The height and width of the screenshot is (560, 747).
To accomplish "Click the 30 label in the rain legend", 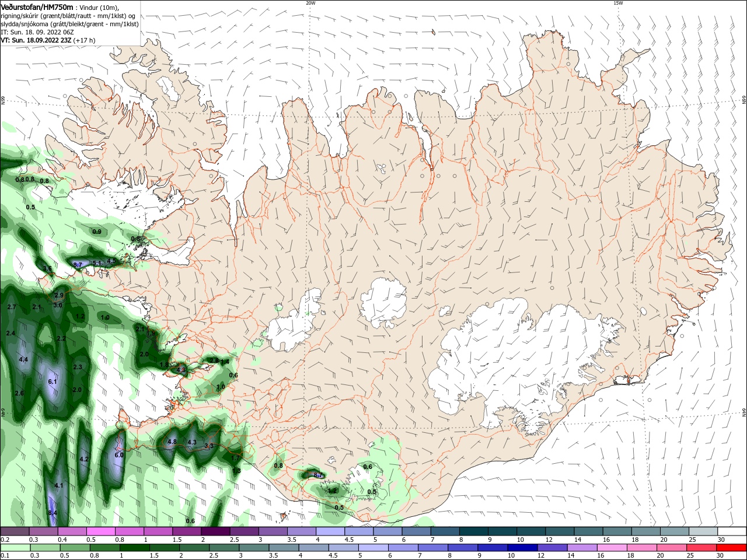I will (x=721, y=555).
